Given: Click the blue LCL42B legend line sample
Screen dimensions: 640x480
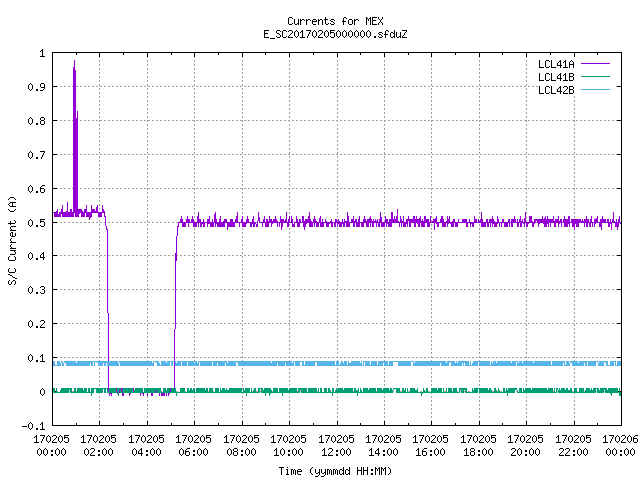Looking at the screenshot, I should (595, 89).
